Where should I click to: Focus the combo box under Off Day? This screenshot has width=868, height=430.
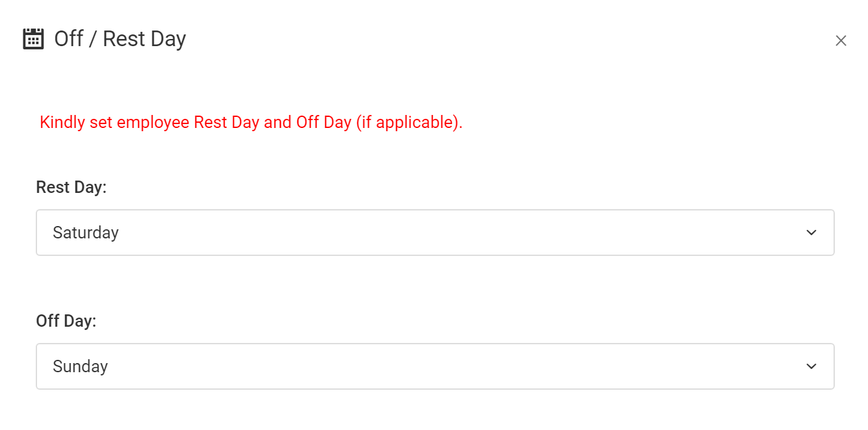point(434,366)
